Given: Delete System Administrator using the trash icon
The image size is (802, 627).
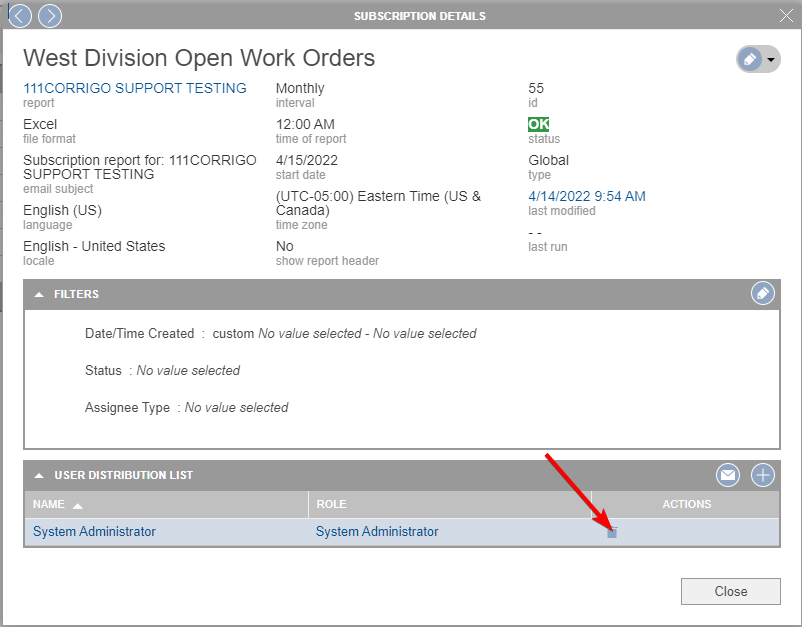Looking at the screenshot, I should coord(612,532).
